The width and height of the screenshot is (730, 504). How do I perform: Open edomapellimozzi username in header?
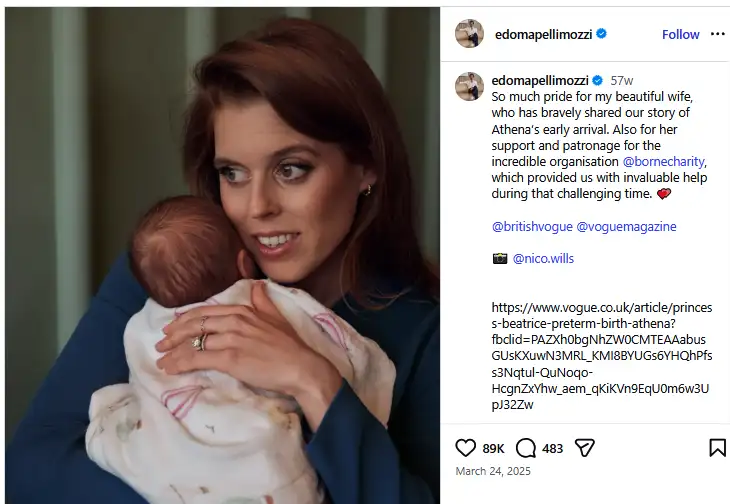tap(543, 34)
